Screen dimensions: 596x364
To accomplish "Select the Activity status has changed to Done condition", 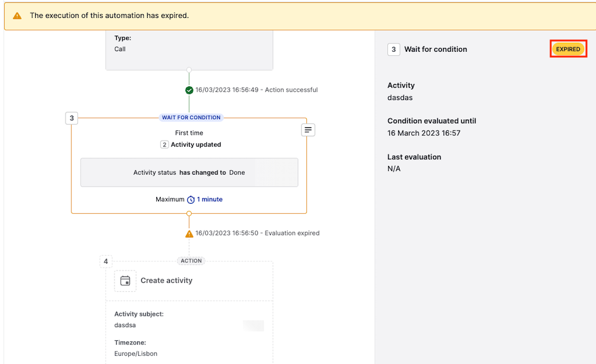I will (x=189, y=172).
